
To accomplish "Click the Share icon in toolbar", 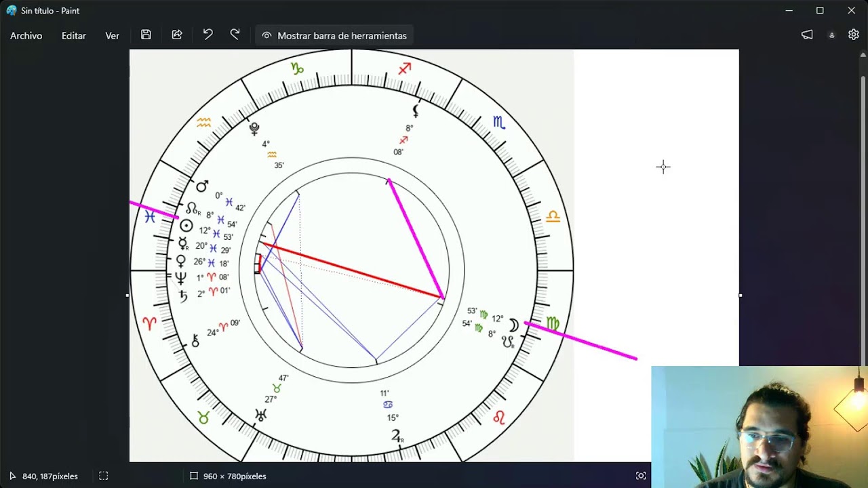I will pyautogui.click(x=177, y=35).
